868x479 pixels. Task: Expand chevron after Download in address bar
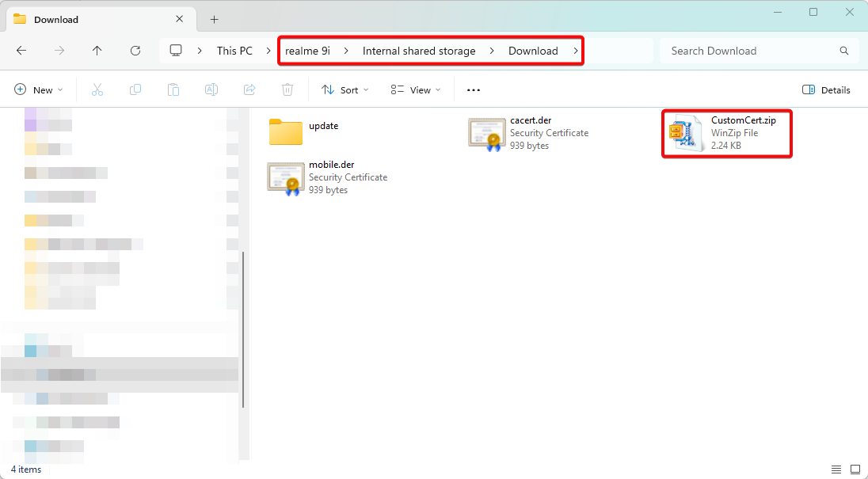pos(575,51)
